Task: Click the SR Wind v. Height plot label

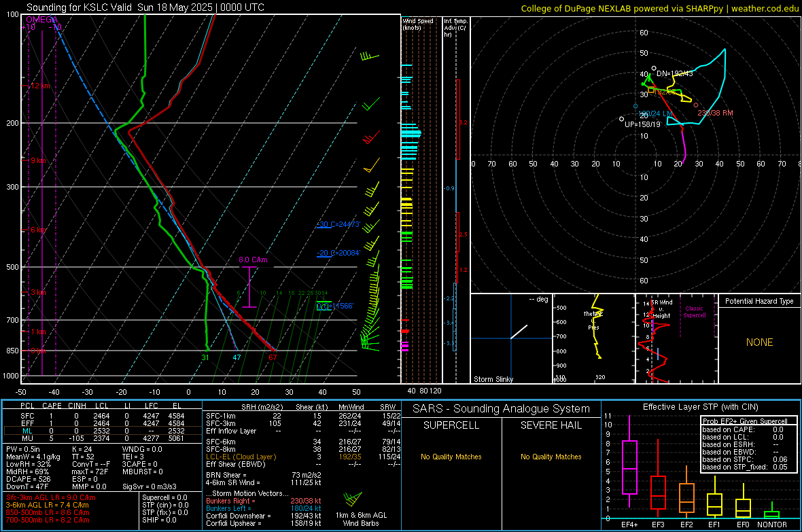Action: [x=661, y=309]
